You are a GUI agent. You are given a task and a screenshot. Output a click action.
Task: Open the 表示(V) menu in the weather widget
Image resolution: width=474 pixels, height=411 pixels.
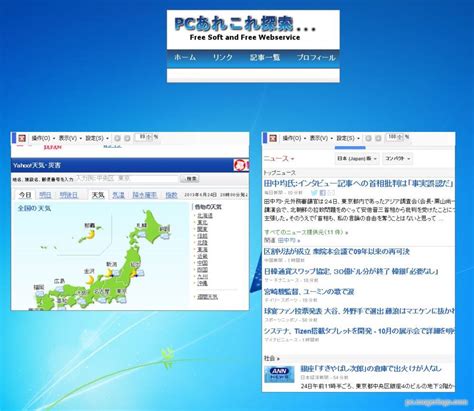pyautogui.click(x=70, y=138)
